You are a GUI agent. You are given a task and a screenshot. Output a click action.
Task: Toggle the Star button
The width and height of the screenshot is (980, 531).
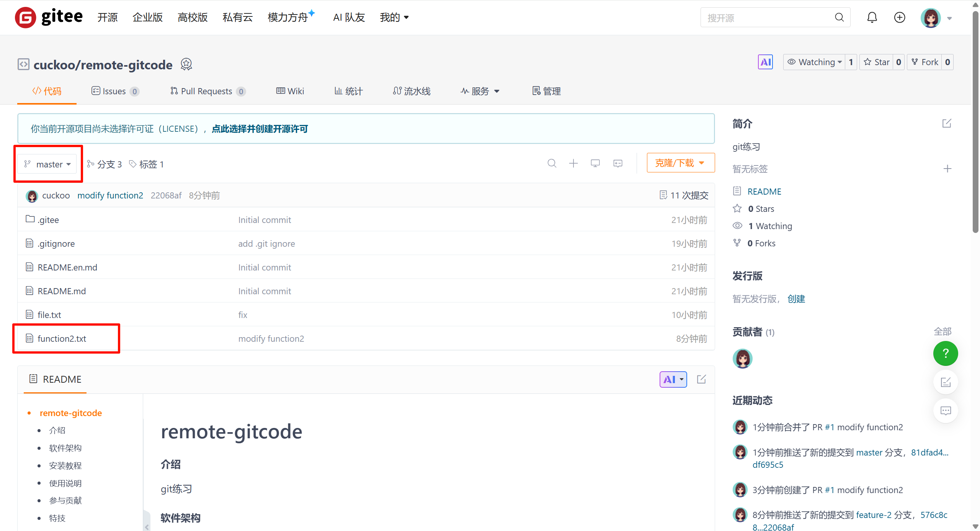[877, 62]
